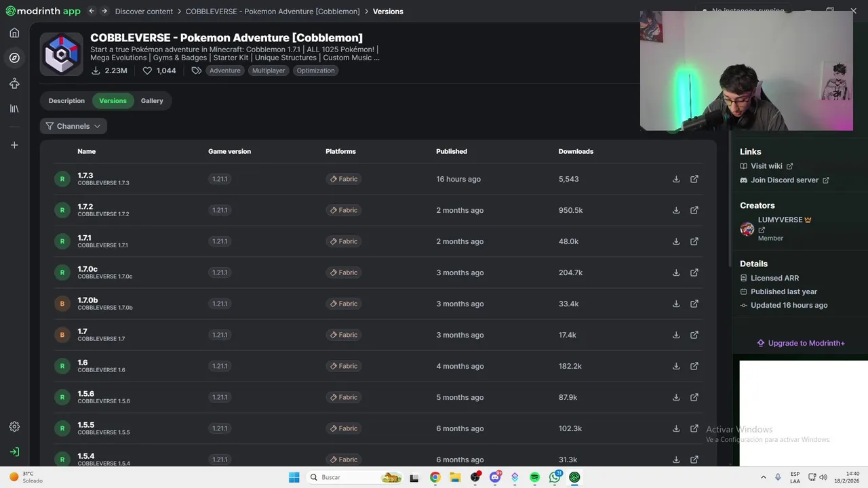
Task: Open the Visit wiki link
Action: pos(766,166)
